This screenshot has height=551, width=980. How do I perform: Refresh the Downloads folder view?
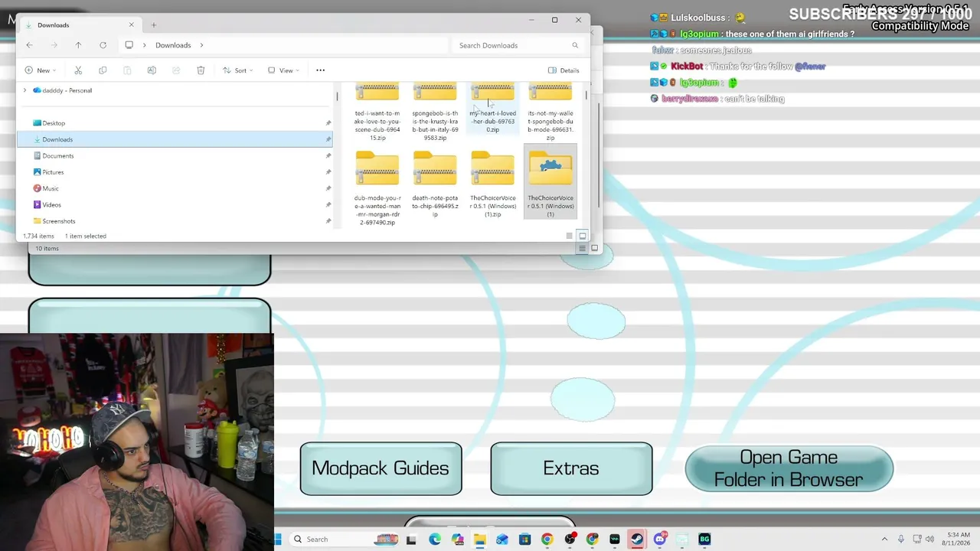pos(103,45)
